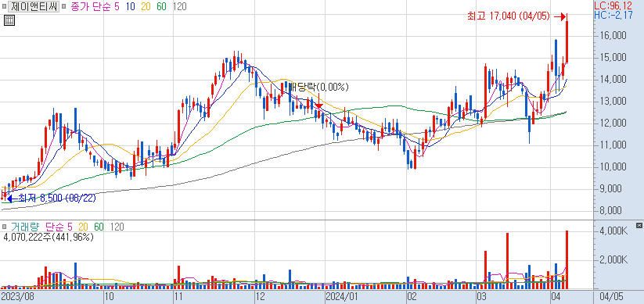Viewport: 644px width, 304px height.
Task: Click the 11,000 price axis label
Action: (x=613, y=145)
